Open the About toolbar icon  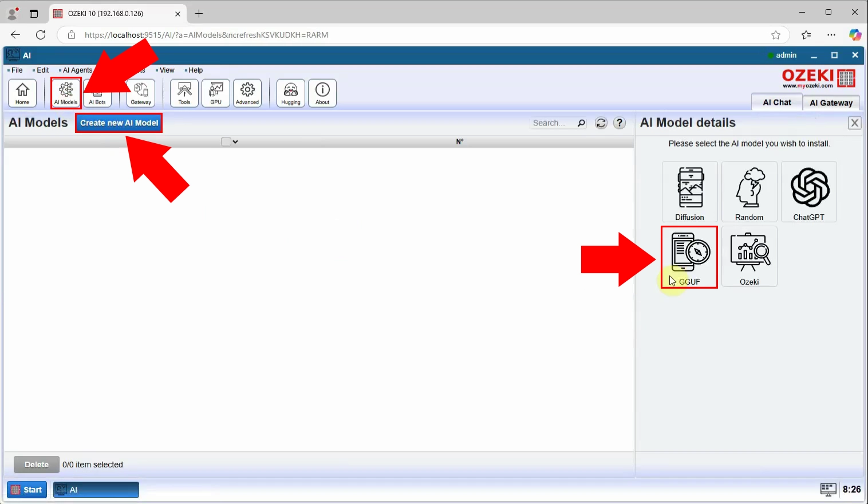pyautogui.click(x=322, y=93)
